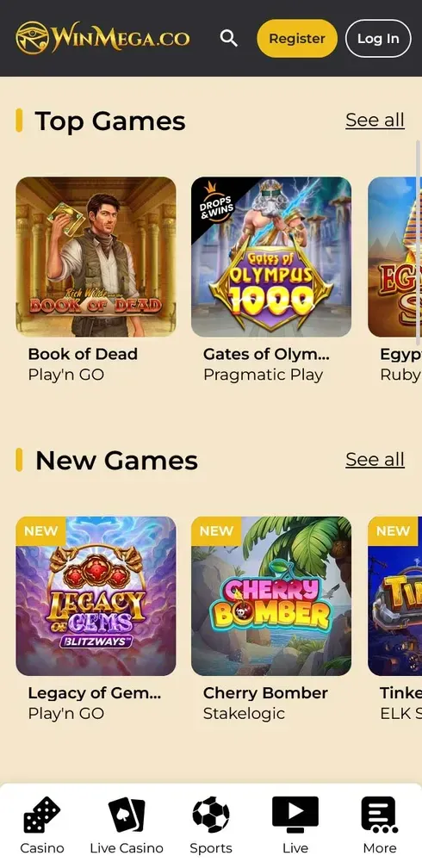This screenshot has height=868, width=422.
Task: Open Live streaming play icon
Action: coord(295,815)
